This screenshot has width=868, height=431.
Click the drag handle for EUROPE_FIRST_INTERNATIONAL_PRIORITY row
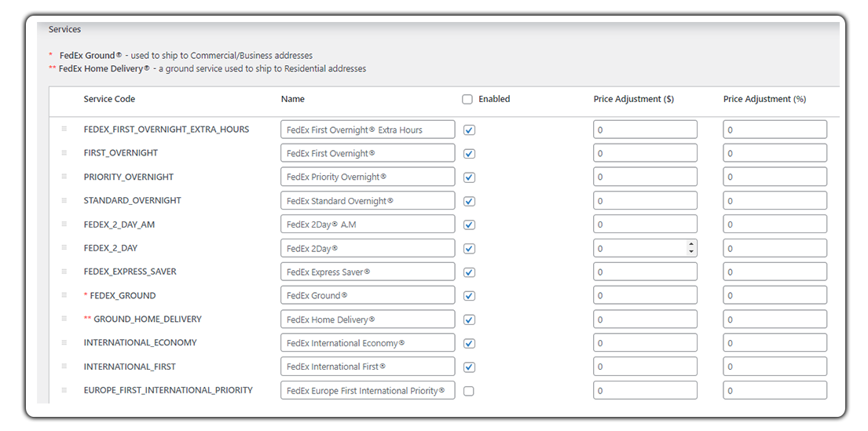coord(64,390)
